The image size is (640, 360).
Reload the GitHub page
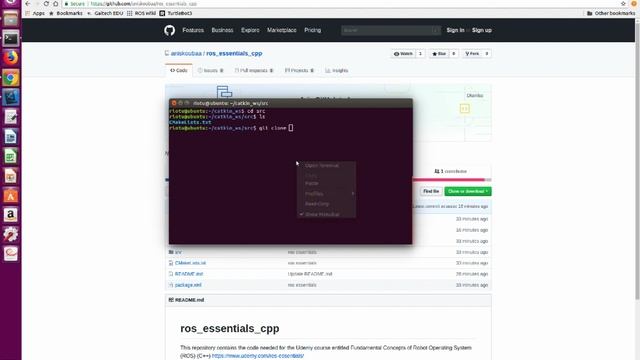(46, 4)
